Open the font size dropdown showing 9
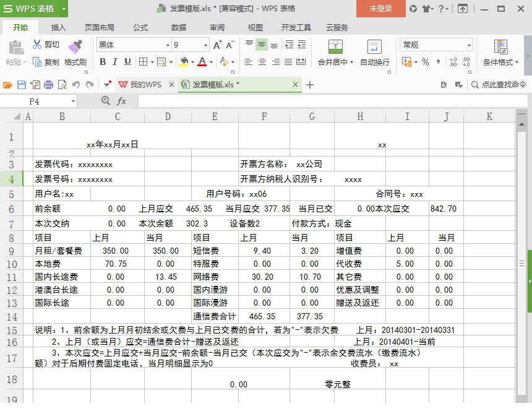The width and height of the screenshot is (532, 419). pyautogui.click(x=205, y=45)
